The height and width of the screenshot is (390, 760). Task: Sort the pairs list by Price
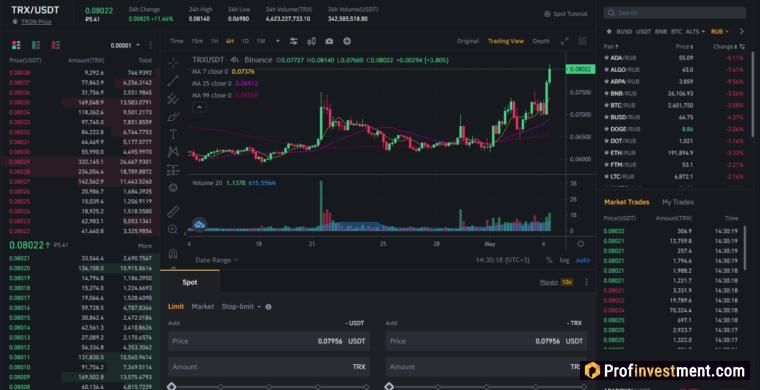click(684, 47)
